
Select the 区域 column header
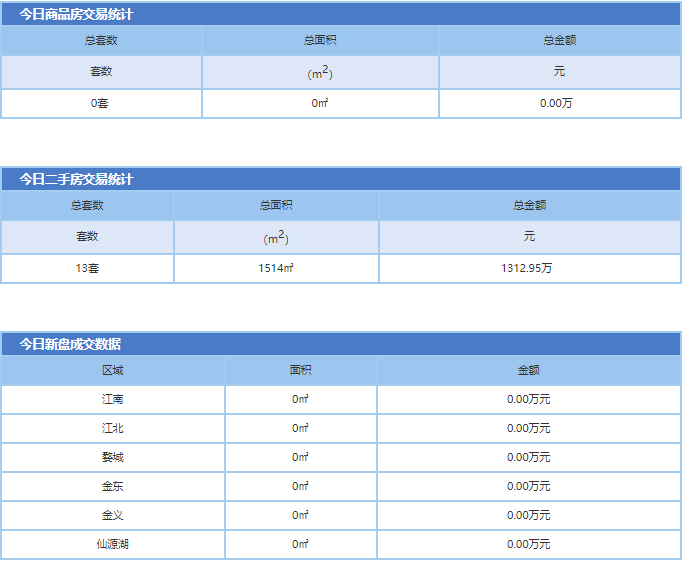(113, 370)
